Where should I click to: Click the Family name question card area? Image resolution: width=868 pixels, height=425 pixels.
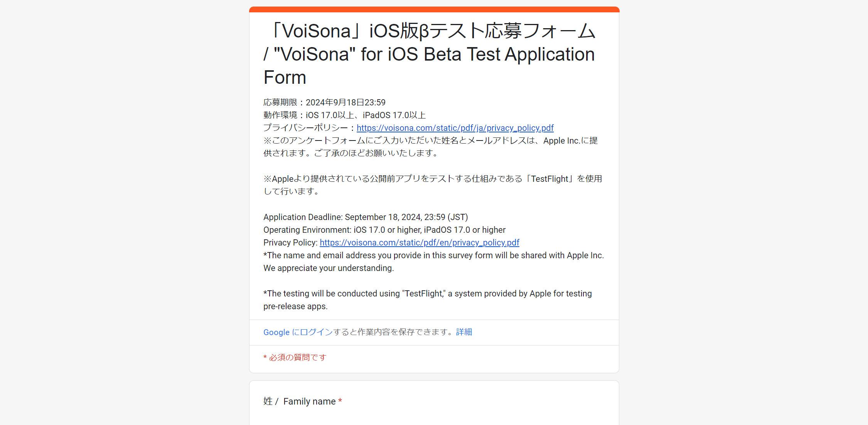tap(434, 403)
